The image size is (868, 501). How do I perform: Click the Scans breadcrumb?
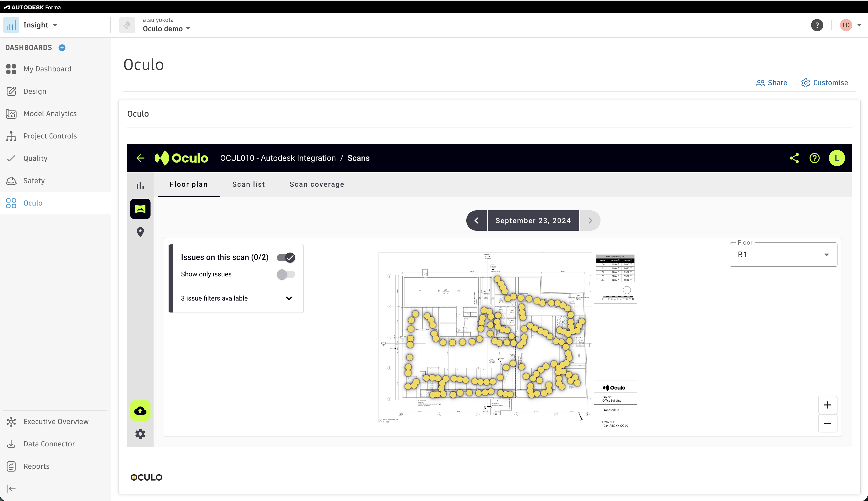(358, 158)
